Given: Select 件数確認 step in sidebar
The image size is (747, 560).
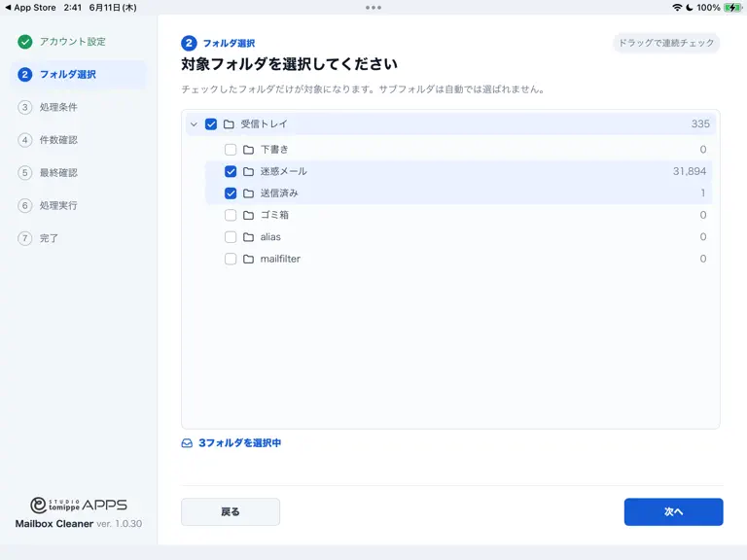Looking at the screenshot, I should click(78, 140).
